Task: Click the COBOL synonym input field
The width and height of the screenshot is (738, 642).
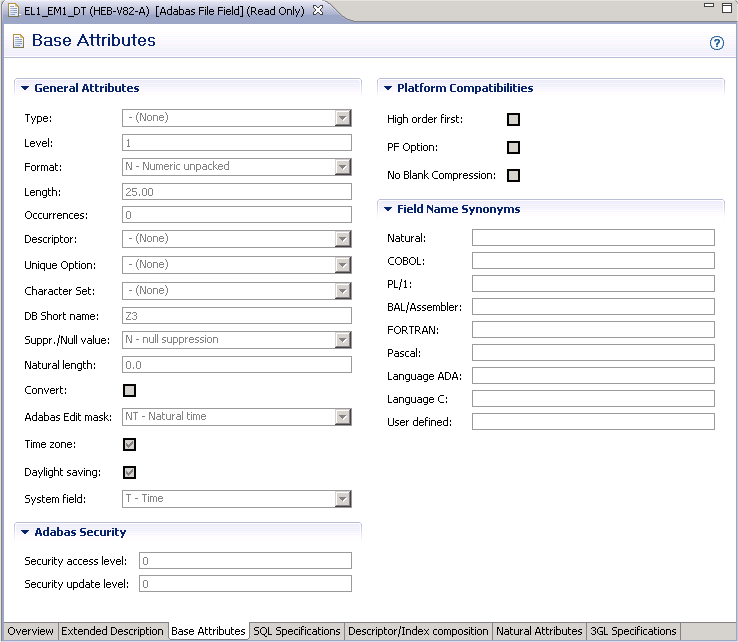Action: coord(593,261)
